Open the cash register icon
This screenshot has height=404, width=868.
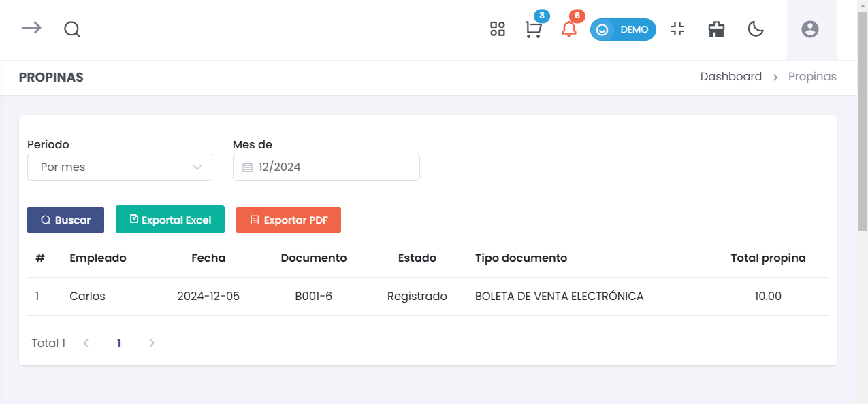point(716,29)
